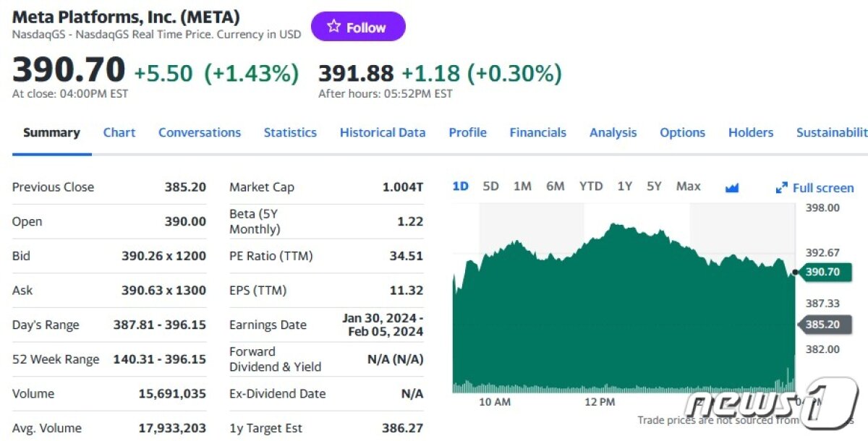Screen dimensions: 868x441
Task: Open the Chart tab
Action: (119, 132)
